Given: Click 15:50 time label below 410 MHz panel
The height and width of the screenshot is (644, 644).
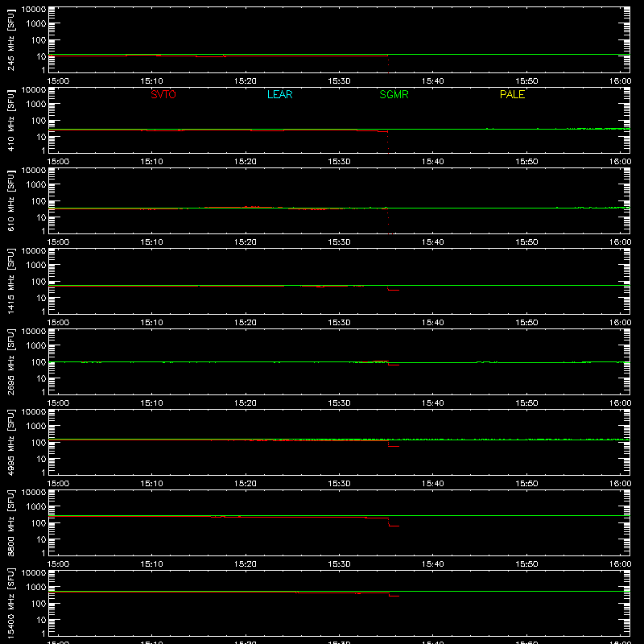Looking at the screenshot, I should tap(526, 162).
